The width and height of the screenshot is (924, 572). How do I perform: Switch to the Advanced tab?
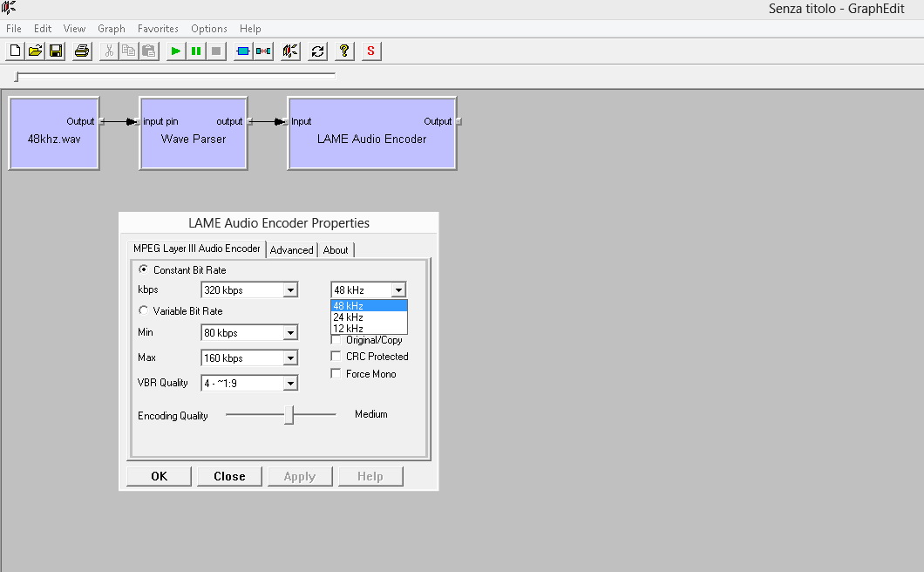click(291, 250)
